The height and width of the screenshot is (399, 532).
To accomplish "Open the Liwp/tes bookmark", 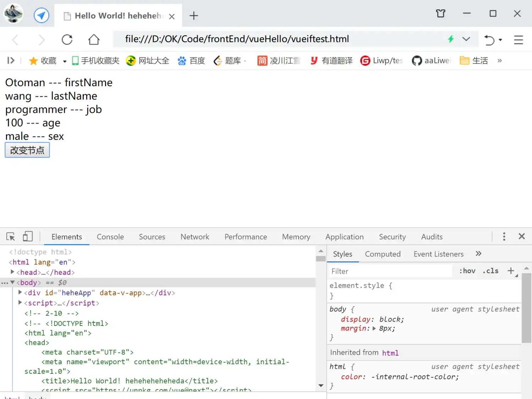I will [382, 61].
